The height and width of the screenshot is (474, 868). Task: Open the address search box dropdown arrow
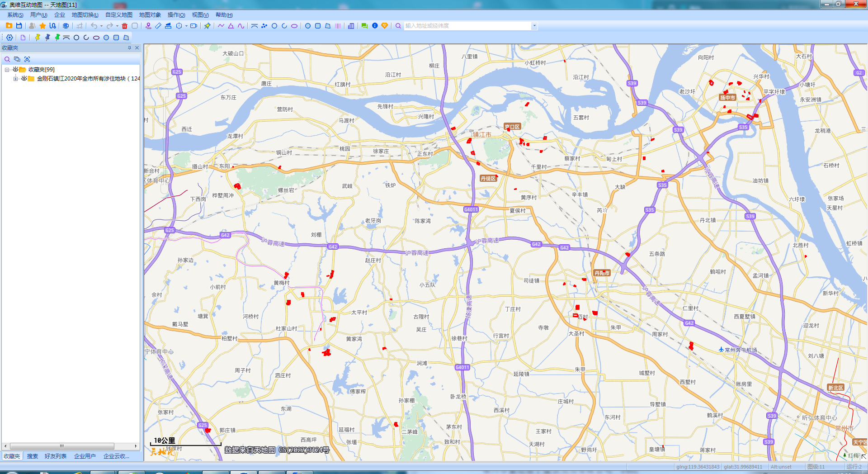click(534, 26)
